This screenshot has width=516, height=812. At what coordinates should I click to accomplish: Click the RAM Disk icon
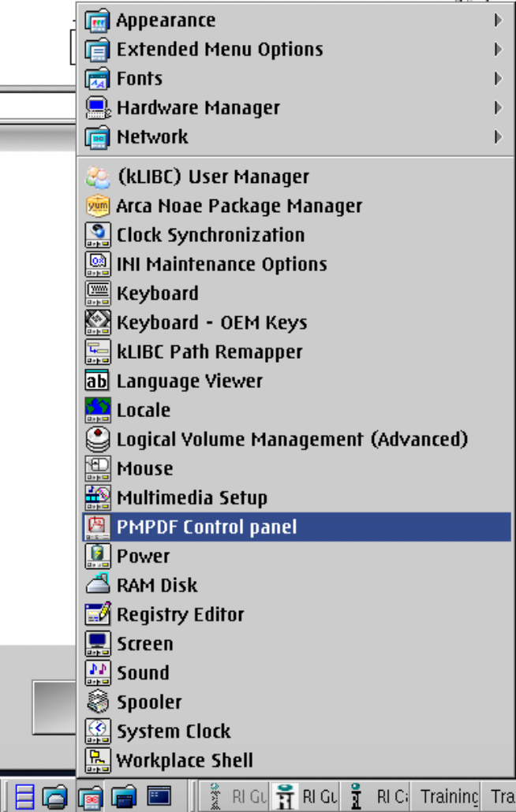97,585
